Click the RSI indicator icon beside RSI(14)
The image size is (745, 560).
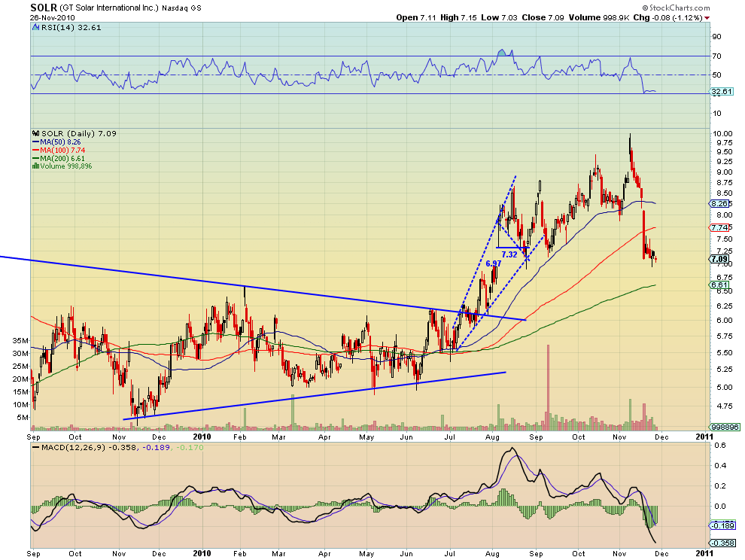(x=35, y=28)
